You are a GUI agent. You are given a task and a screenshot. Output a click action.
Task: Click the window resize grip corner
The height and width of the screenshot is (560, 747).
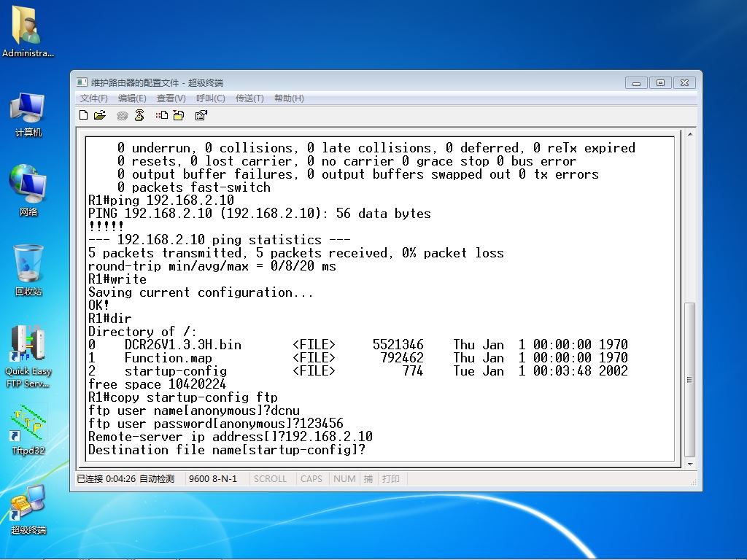point(693,482)
